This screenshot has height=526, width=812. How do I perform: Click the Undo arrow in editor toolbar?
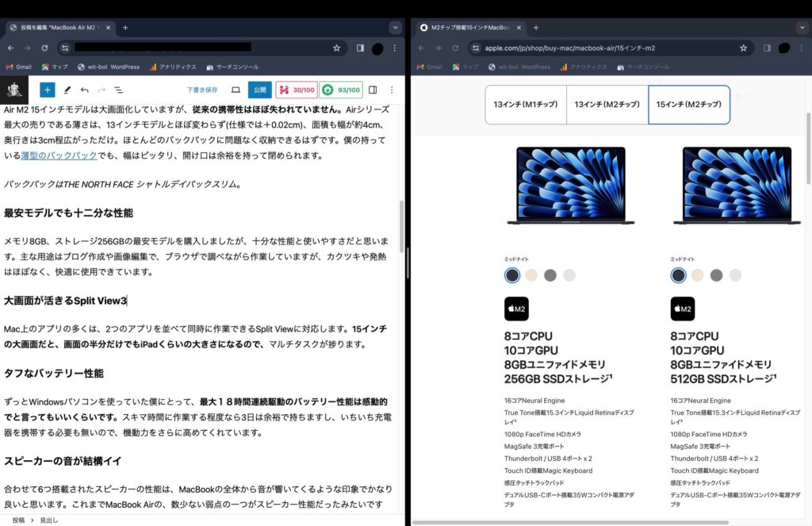tap(85, 90)
